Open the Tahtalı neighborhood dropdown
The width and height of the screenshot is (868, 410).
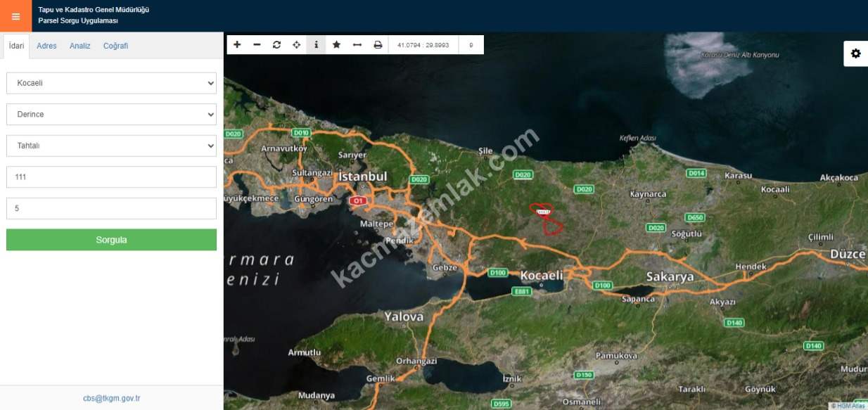(x=111, y=146)
